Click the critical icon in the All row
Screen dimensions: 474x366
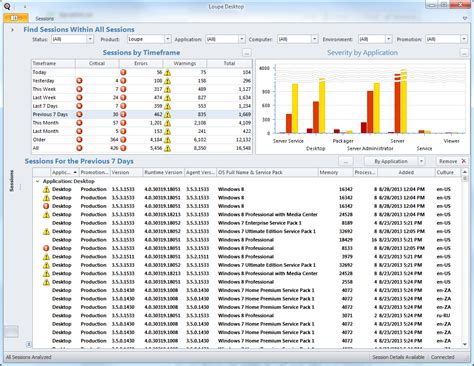(79, 148)
